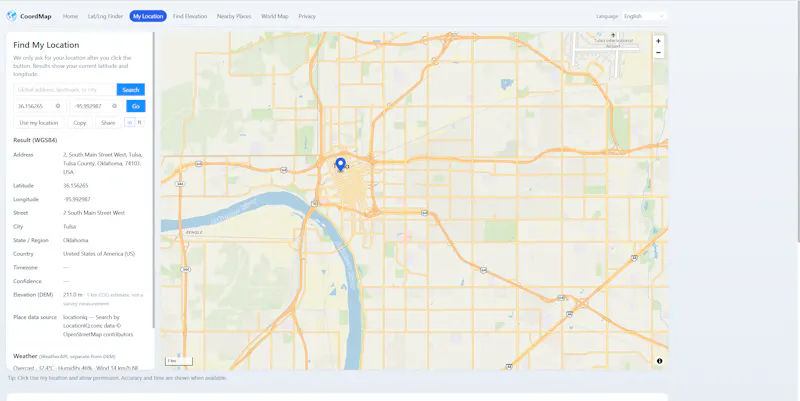Open the Home page tab
800x401 pixels.
tap(70, 16)
